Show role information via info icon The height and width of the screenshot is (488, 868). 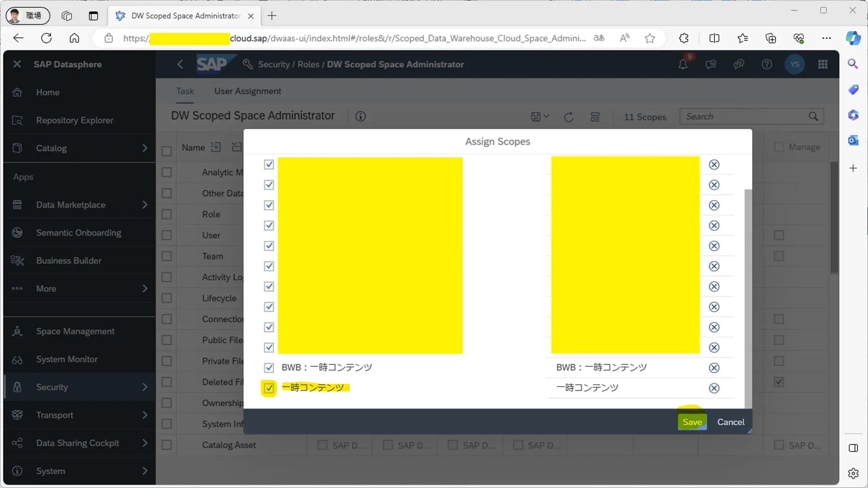(x=360, y=117)
